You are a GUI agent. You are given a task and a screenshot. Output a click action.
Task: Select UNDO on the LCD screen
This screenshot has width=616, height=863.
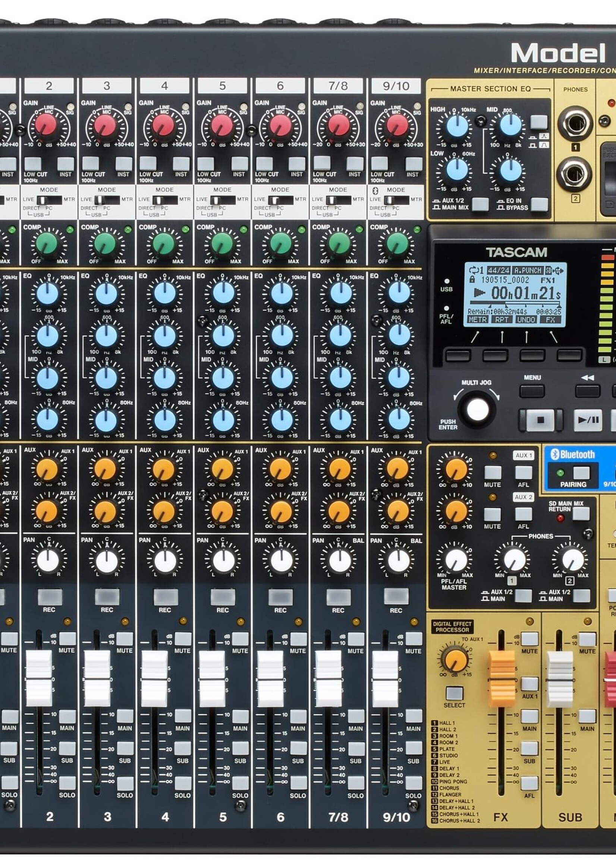point(526,319)
